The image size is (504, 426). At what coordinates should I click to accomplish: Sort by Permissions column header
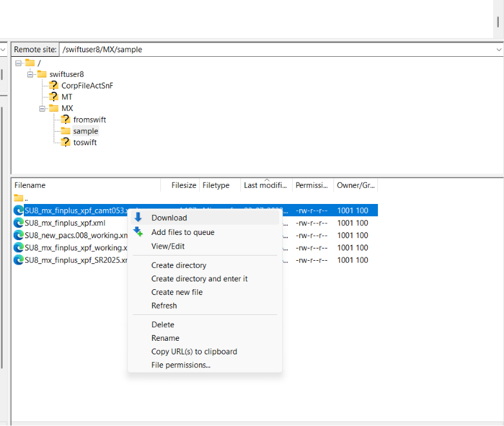(313, 185)
